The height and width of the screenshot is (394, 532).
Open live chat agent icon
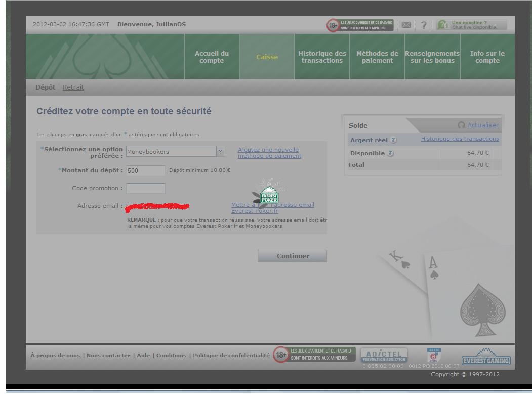pyautogui.click(x=443, y=25)
